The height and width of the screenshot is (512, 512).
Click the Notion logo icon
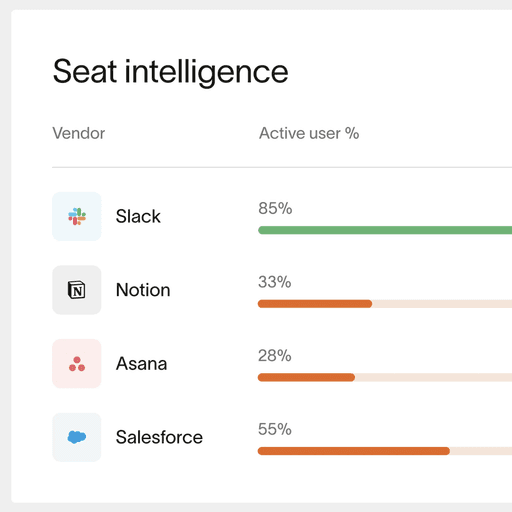pos(77,290)
